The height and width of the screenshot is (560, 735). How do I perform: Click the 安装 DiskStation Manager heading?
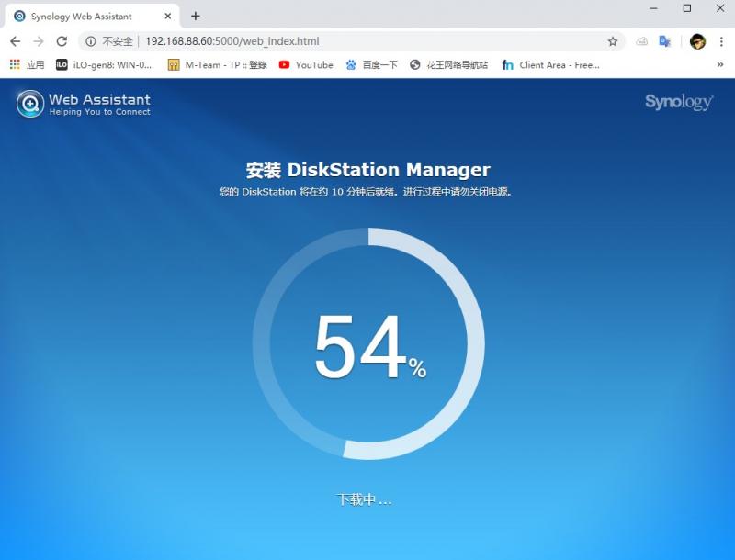[368, 170]
